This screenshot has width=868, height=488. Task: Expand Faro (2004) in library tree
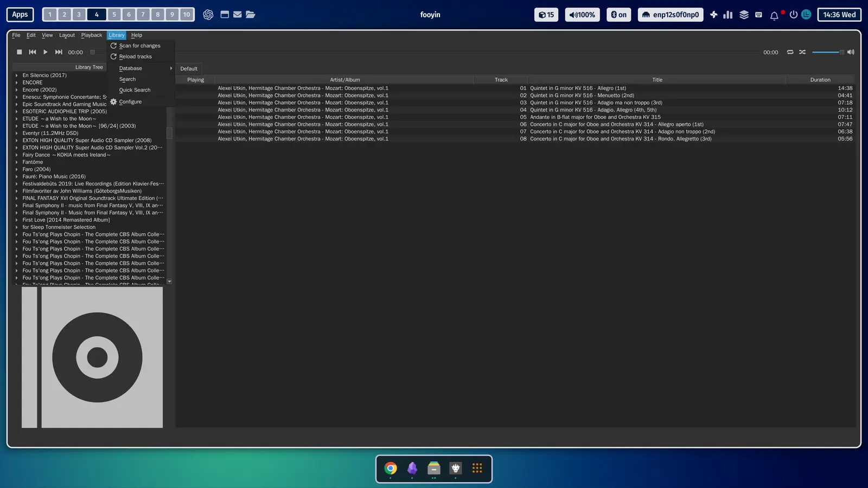[17, 170]
